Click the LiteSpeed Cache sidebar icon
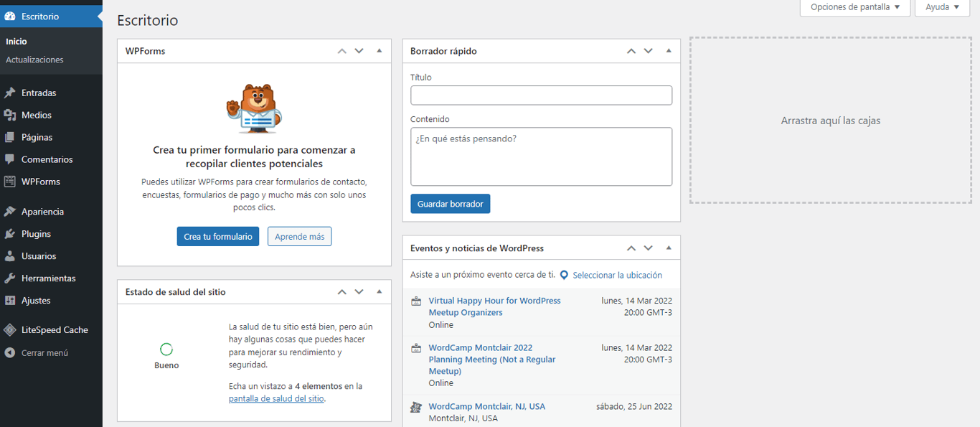Image resolution: width=980 pixels, height=427 pixels. 9,329
